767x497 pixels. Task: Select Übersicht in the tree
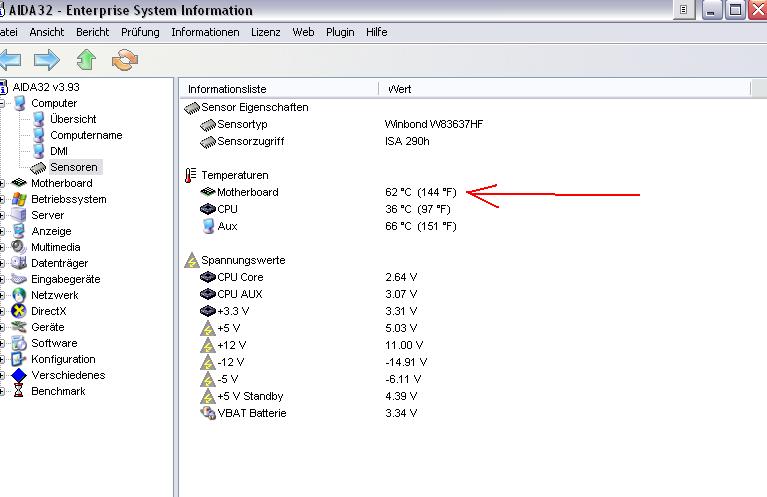click(x=73, y=119)
